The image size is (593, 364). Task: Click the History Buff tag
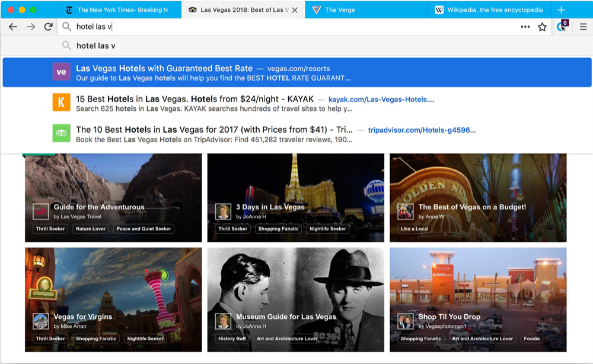(232, 339)
